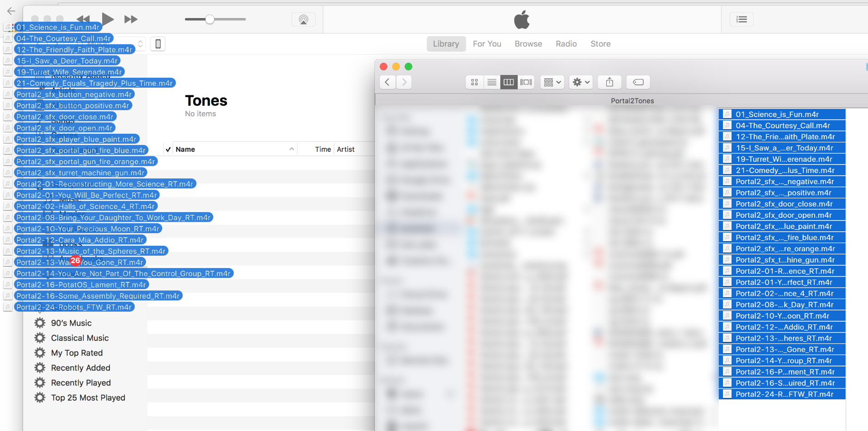The image size is (868, 431).
Task: Adjust the iTunes volume slider knob
Action: (x=210, y=19)
